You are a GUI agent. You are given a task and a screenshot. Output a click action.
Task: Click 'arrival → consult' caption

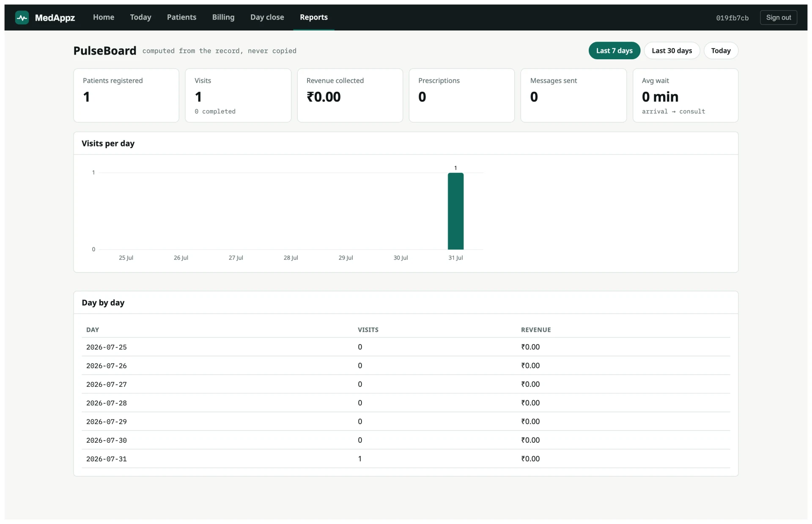coord(673,111)
